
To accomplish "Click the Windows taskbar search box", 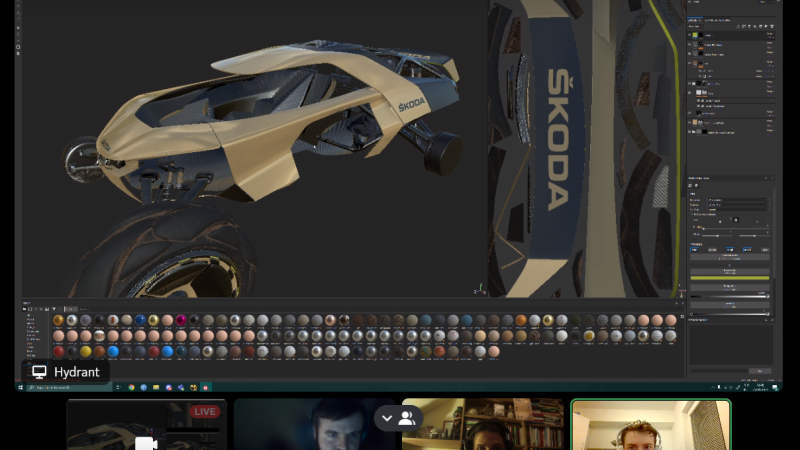I will pyautogui.click(x=69, y=387).
